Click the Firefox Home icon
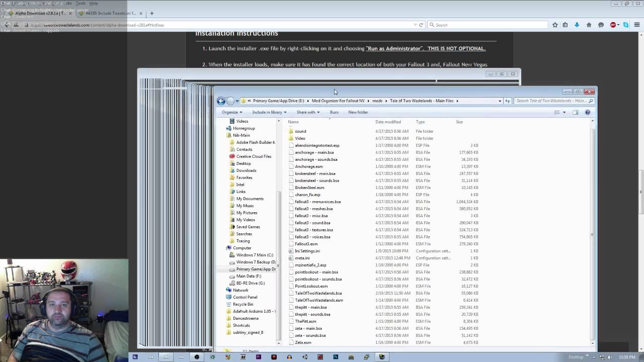This screenshot has height=362, width=644. pyautogui.click(x=589, y=25)
